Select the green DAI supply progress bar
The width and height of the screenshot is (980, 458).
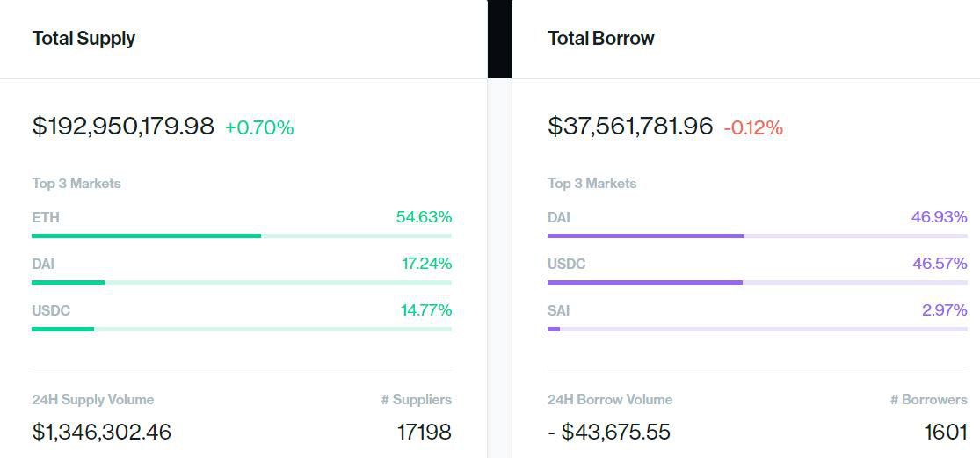pyautogui.click(x=241, y=282)
